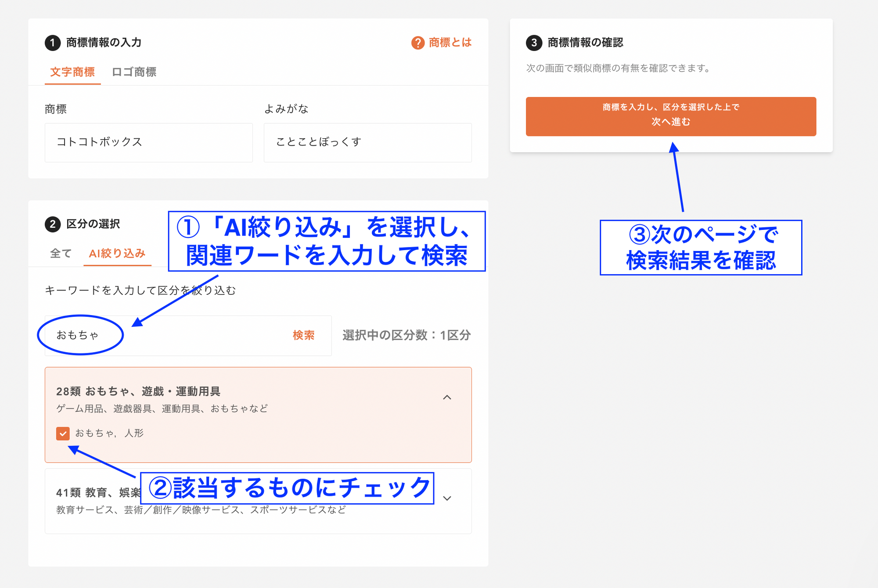Viewport: 878px width, 588px height.
Task: Click the orange 次へ進む button
Action: point(670,116)
